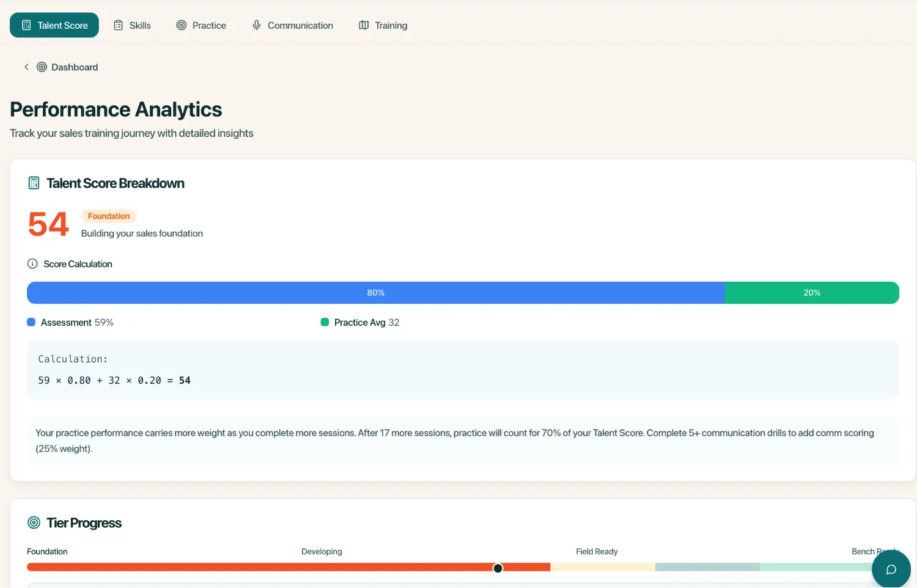Click the green 20% practice bar segment
The image size is (917, 588).
(812, 293)
